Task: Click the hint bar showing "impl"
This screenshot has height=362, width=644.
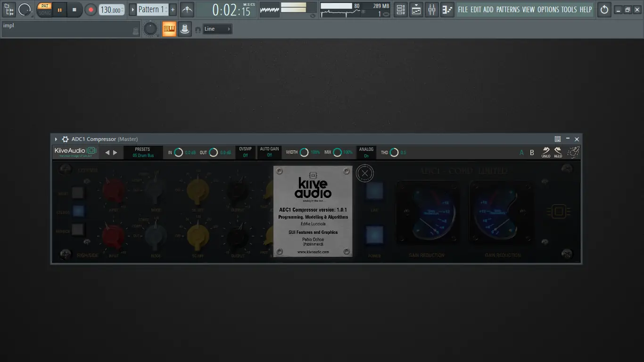Action: 71,29
